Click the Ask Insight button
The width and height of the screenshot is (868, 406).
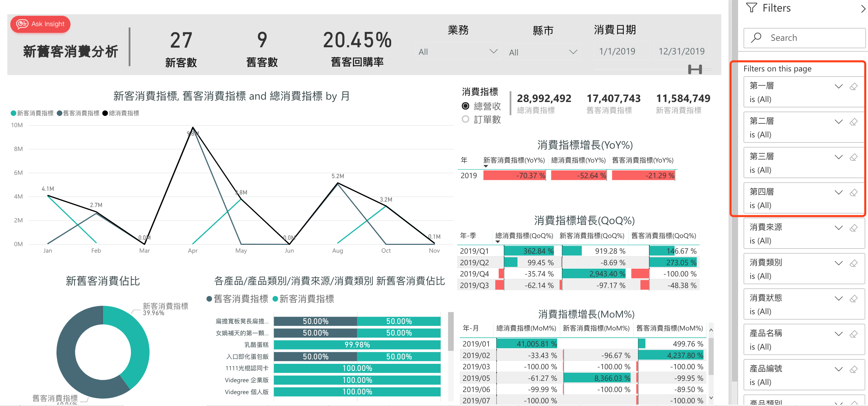tap(40, 24)
